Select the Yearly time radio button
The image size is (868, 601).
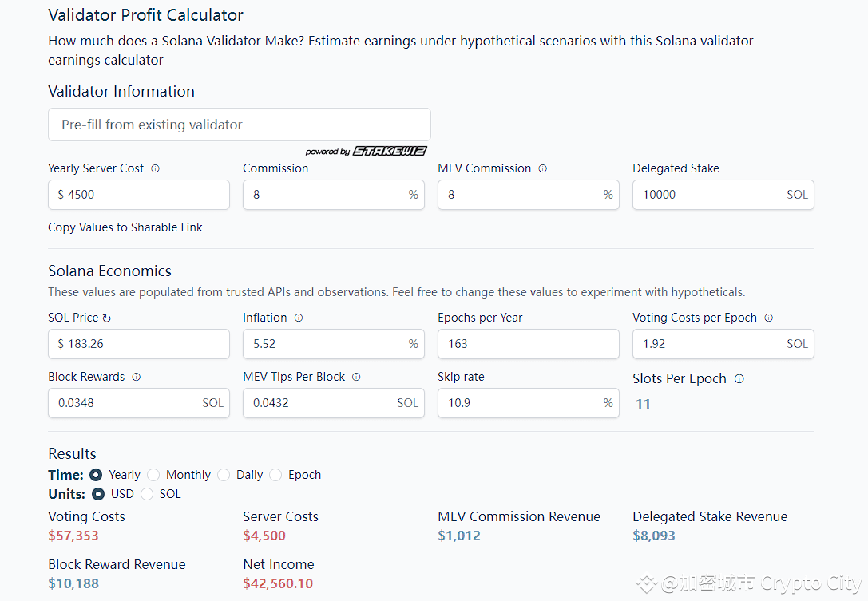pos(97,475)
